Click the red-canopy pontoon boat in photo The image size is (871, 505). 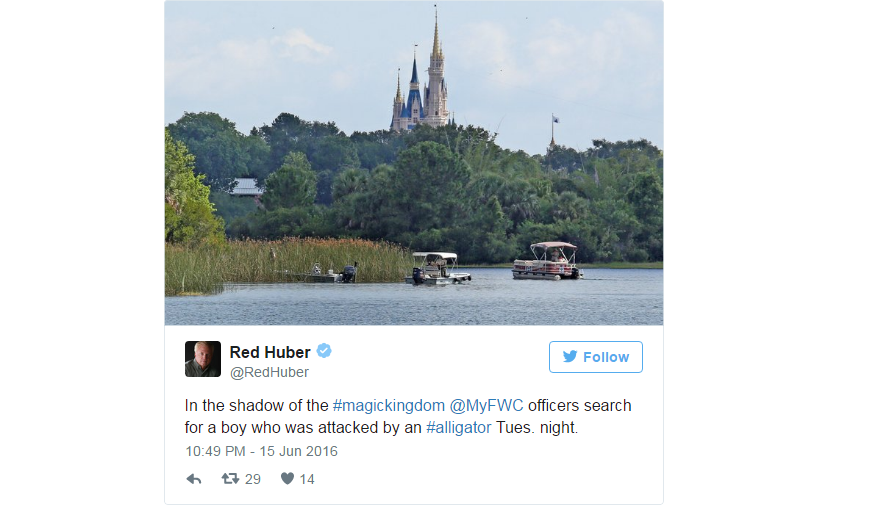click(547, 261)
